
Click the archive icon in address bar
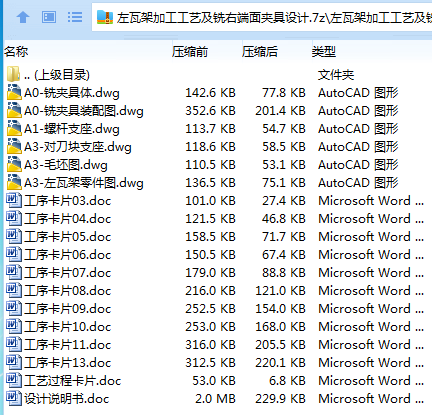(x=105, y=17)
